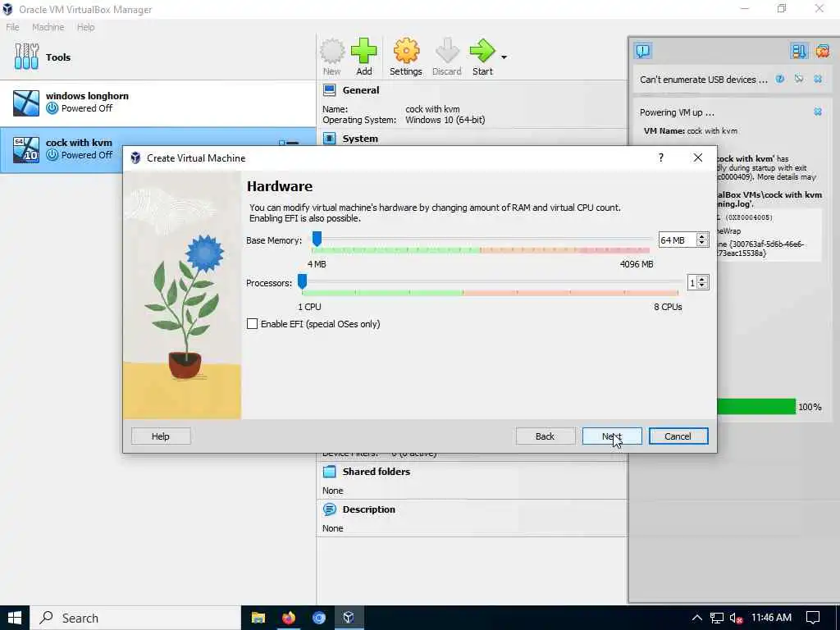This screenshot has width=840, height=630.
Task: Click the Processors slider handle
Action: [302, 282]
